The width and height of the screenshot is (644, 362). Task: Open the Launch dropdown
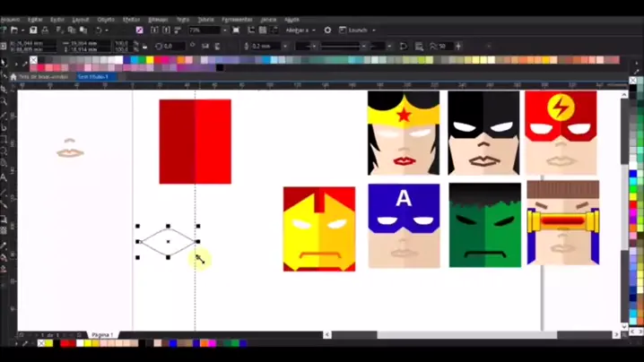pos(357,30)
